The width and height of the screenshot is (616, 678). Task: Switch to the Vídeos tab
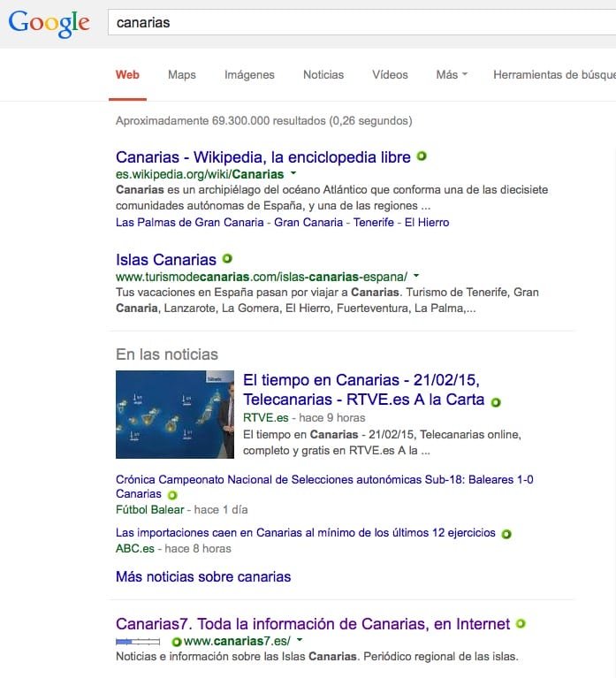[x=390, y=75]
